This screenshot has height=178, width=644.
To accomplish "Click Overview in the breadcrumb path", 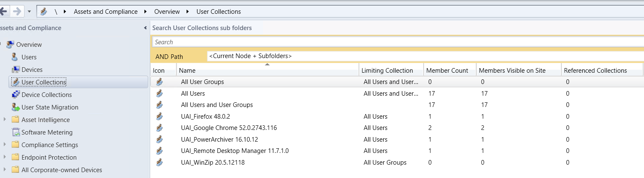I will pyautogui.click(x=167, y=12).
